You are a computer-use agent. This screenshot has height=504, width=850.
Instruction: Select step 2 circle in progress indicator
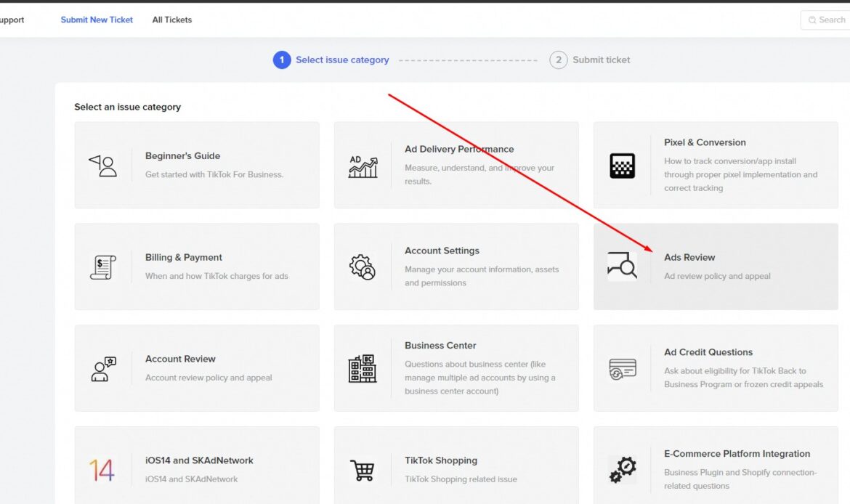pos(559,60)
